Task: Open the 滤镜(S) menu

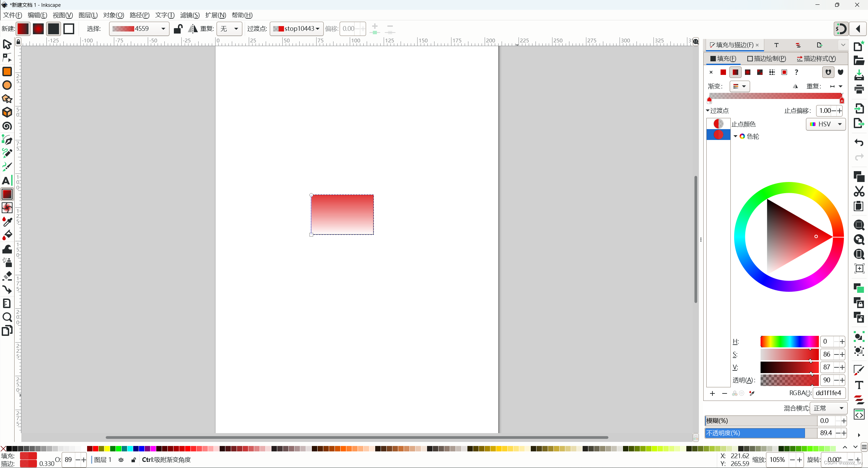Action: (x=189, y=15)
